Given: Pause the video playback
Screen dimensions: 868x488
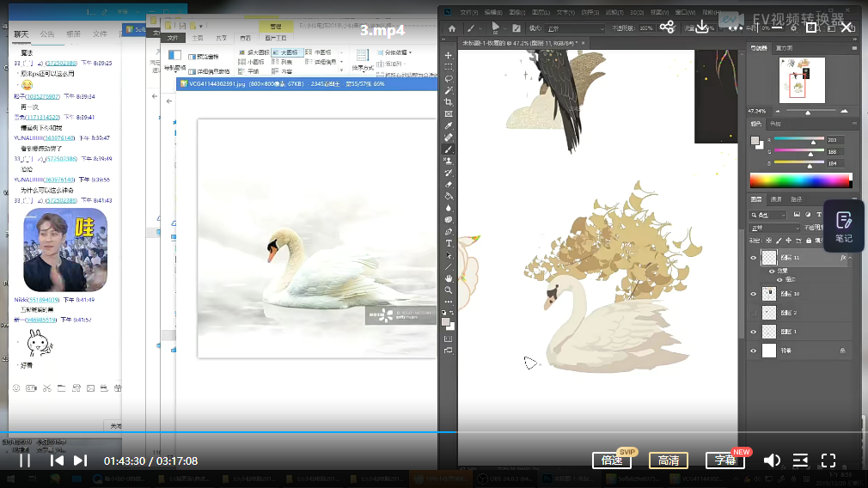Looking at the screenshot, I should [x=25, y=461].
